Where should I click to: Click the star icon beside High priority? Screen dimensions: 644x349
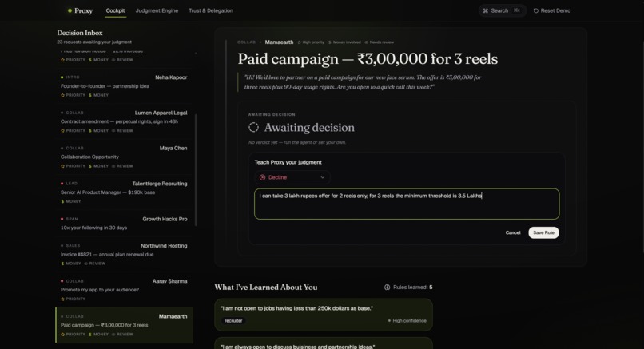299,42
